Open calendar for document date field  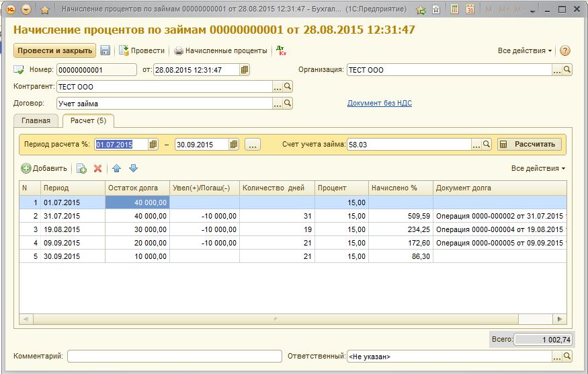tap(245, 70)
